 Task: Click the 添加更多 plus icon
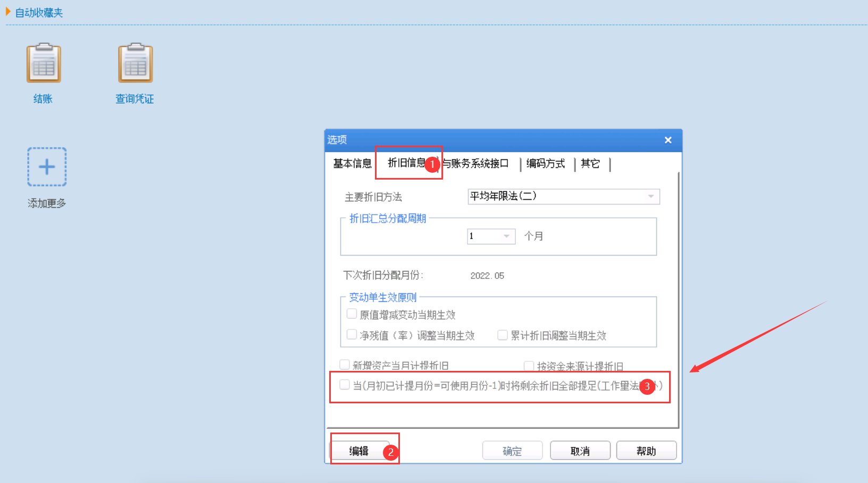[47, 167]
